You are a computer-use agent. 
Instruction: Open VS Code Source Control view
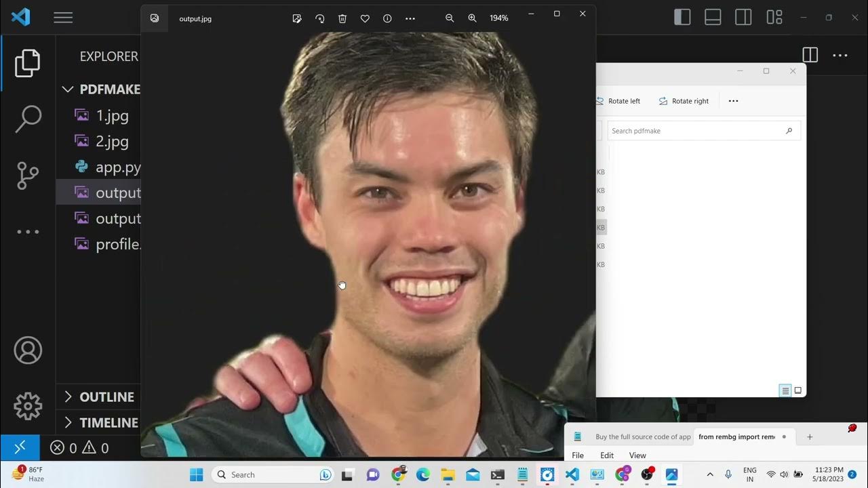pyautogui.click(x=28, y=176)
